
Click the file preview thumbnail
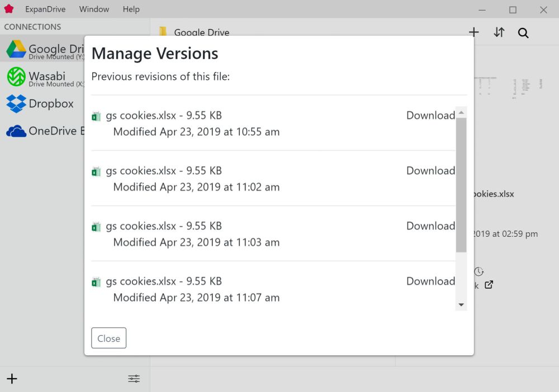pyautogui.click(x=509, y=88)
